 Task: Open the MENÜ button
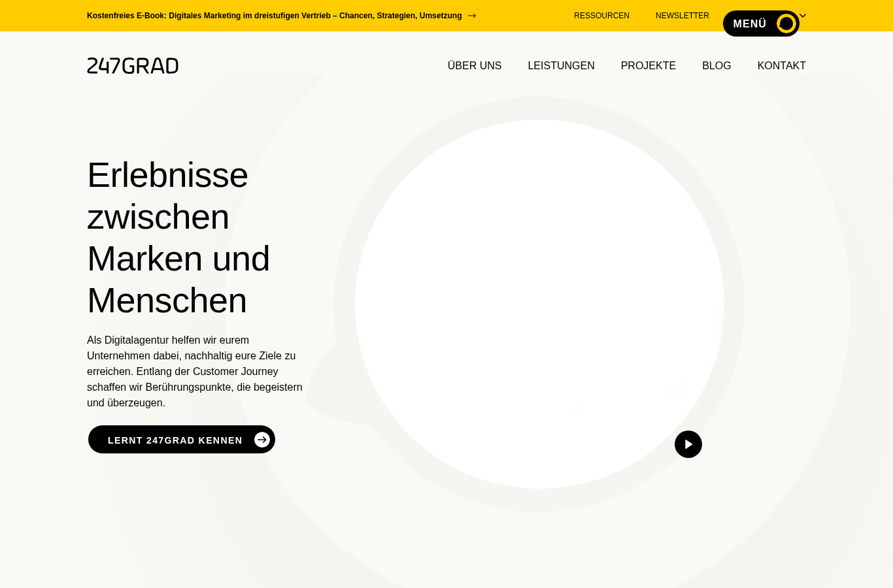click(x=761, y=24)
